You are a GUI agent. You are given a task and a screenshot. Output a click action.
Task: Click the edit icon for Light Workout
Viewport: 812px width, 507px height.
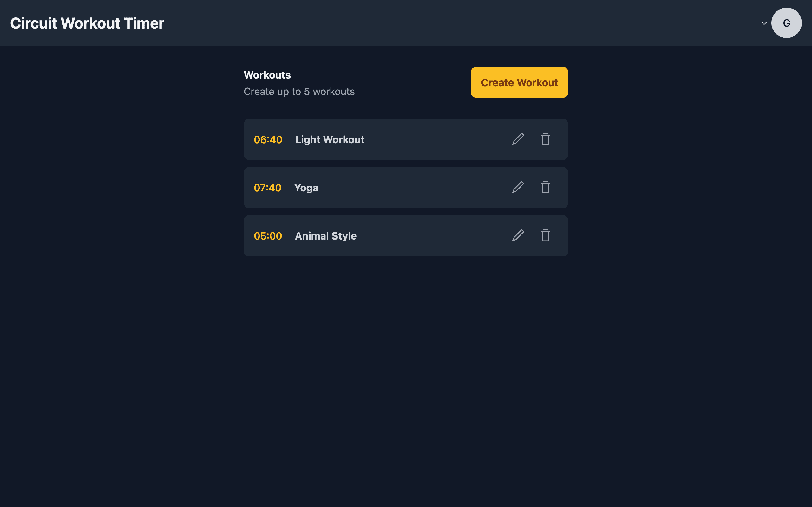[517, 139]
